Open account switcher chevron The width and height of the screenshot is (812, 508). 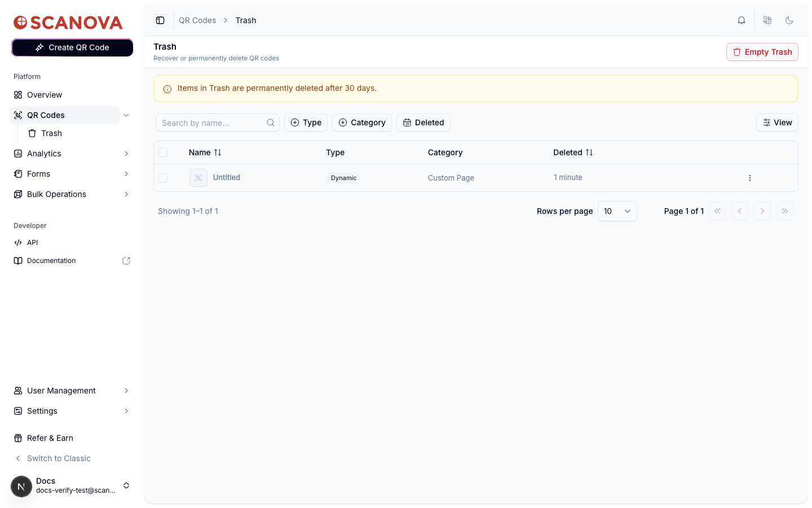[x=126, y=485]
